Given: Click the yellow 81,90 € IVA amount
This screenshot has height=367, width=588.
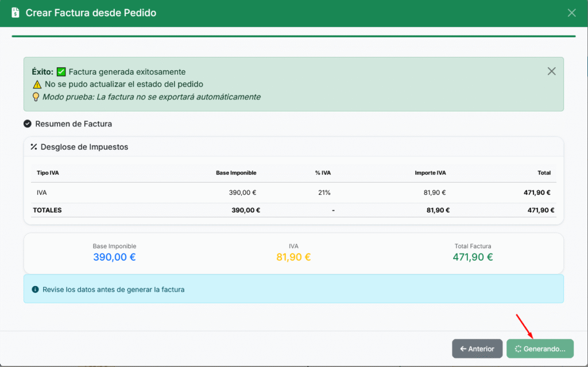Looking at the screenshot, I should [293, 257].
